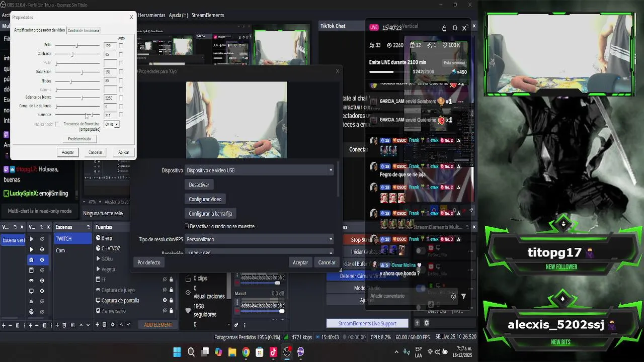Click the plus icon below StreamElements Multi panel
The height and width of the screenshot is (362, 644).
(x=417, y=323)
